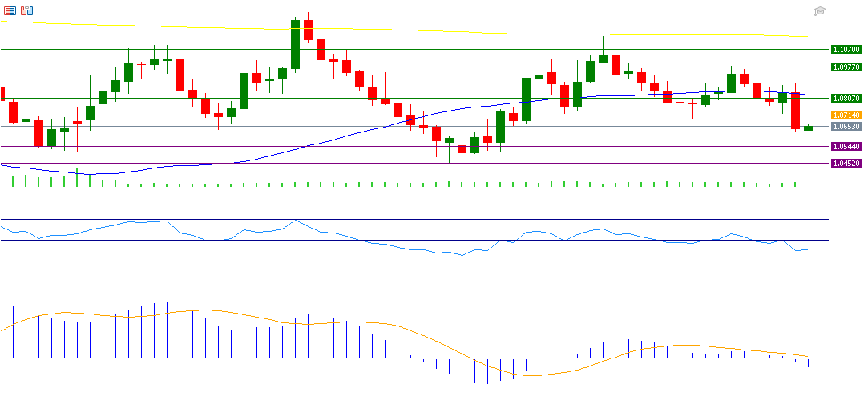Select the gray 1.06530 current price label

[x=846, y=127]
